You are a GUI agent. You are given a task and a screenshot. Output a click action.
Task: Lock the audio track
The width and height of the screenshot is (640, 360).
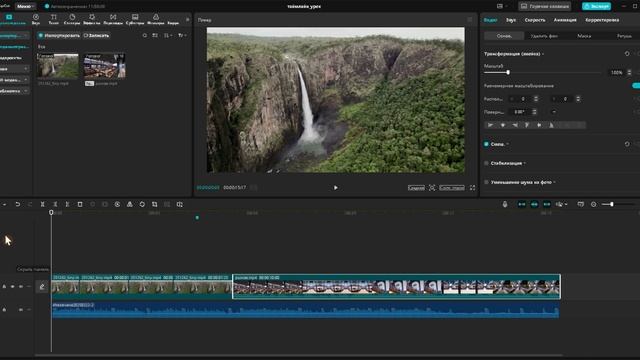(4, 310)
